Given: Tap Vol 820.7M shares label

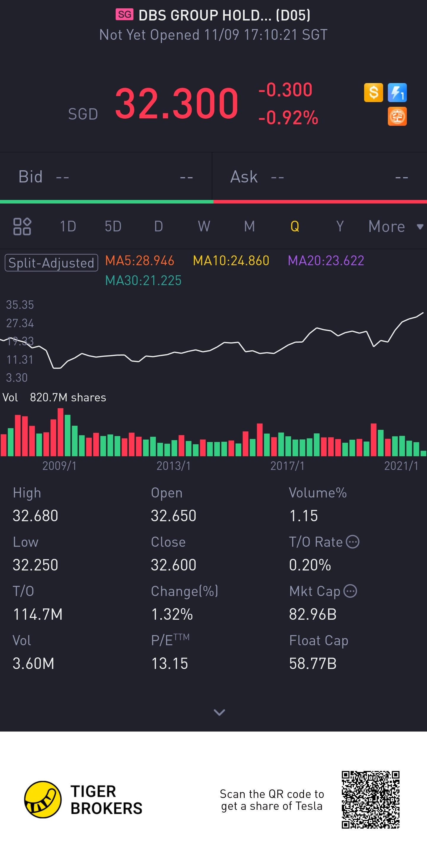Looking at the screenshot, I should 54,397.
